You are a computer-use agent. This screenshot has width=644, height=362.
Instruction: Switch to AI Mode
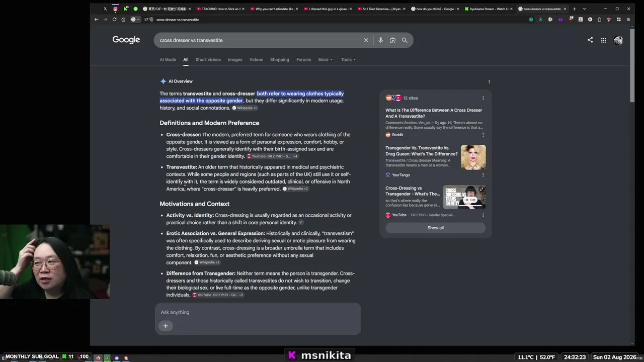(168, 59)
